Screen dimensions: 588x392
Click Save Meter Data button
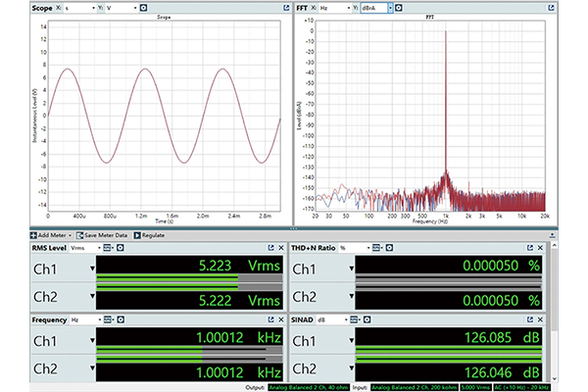click(x=102, y=235)
